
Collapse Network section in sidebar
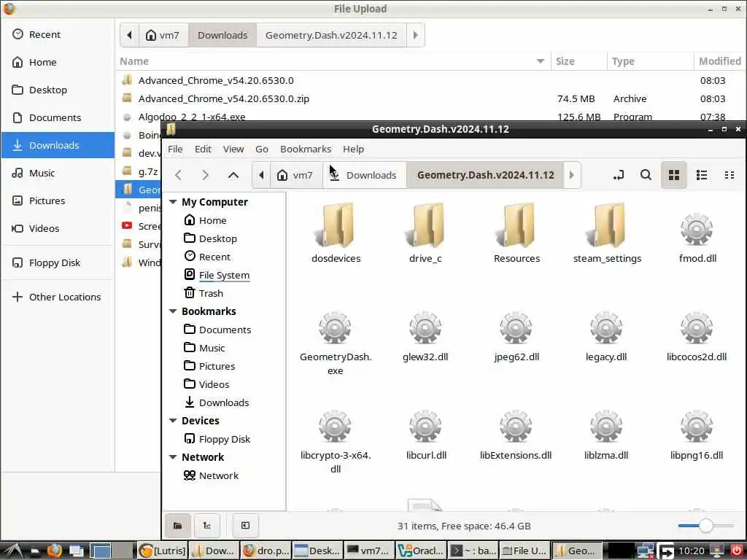pos(173,457)
